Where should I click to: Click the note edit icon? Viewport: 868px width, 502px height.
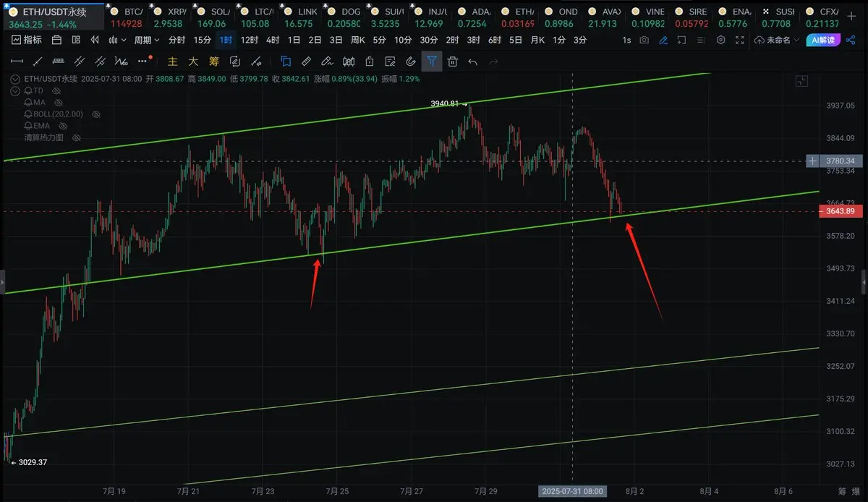(390, 61)
